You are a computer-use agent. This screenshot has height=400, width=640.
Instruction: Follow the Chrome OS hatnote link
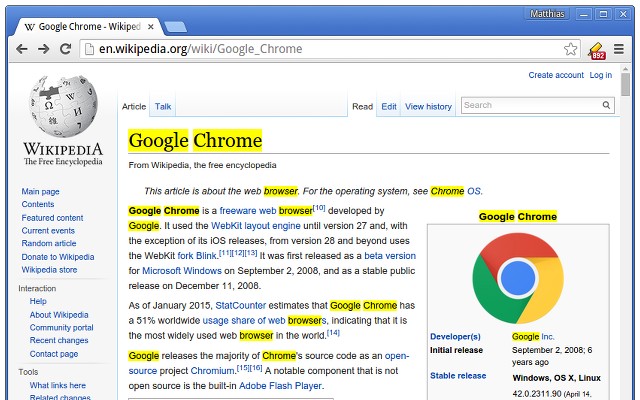(456, 191)
